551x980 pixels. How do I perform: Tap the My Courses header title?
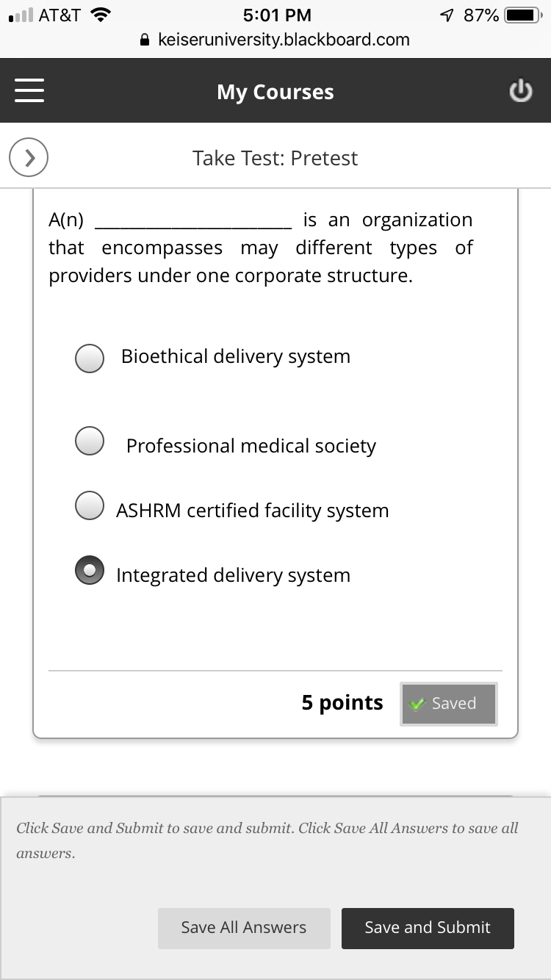pos(275,92)
